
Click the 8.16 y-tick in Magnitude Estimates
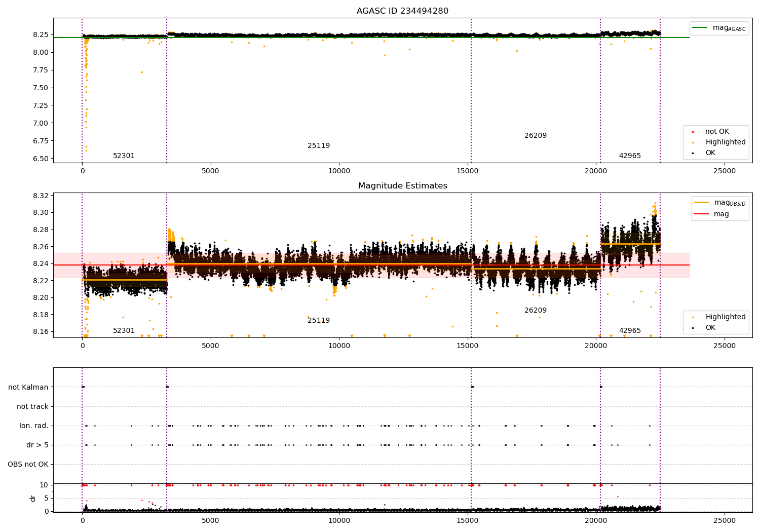point(41,332)
